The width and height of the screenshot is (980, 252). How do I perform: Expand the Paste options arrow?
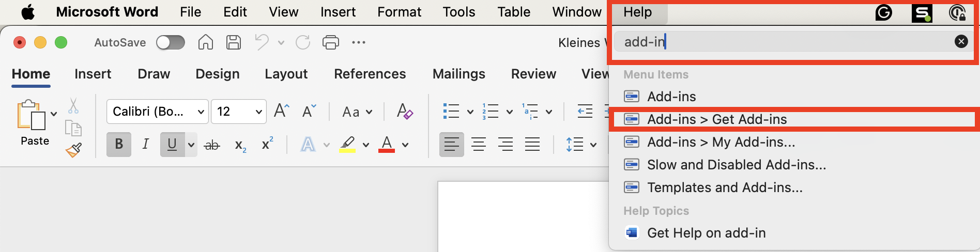tap(54, 114)
